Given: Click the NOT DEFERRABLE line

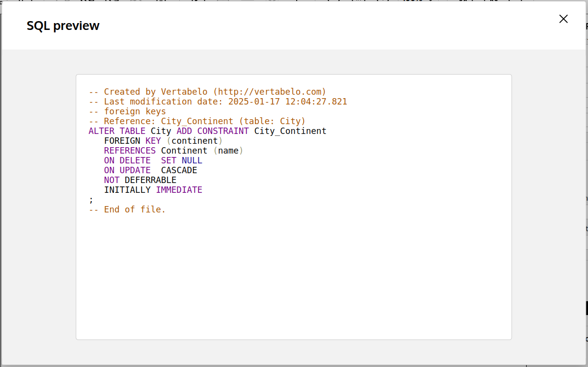Looking at the screenshot, I should pos(140,180).
